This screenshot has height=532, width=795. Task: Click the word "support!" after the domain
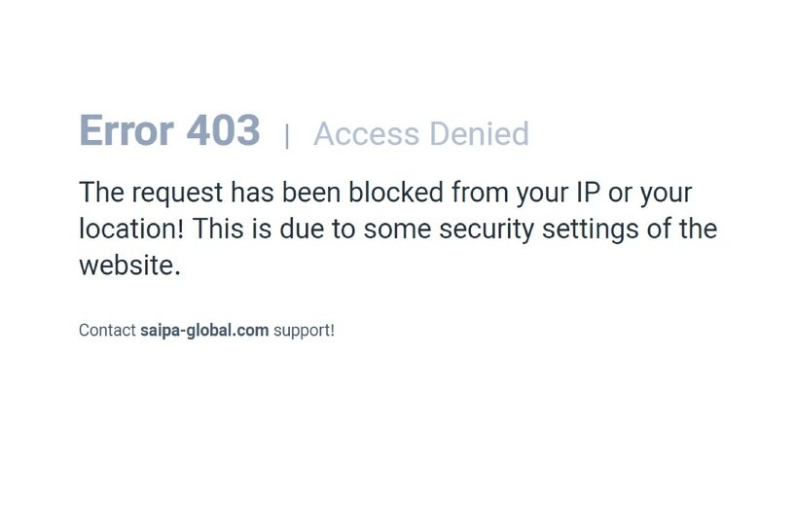[305, 331]
